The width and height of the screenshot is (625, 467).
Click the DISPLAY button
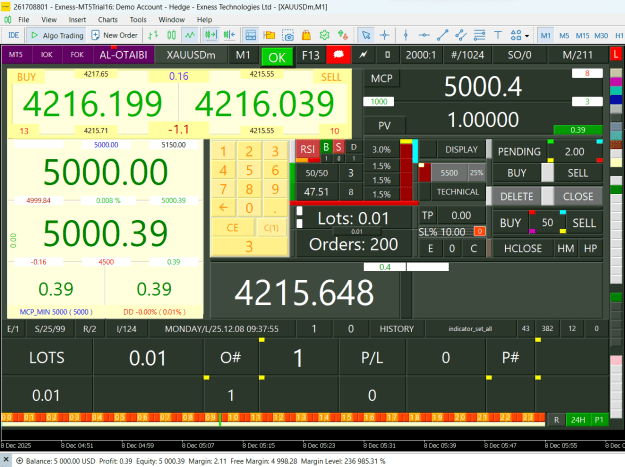(x=461, y=149)
